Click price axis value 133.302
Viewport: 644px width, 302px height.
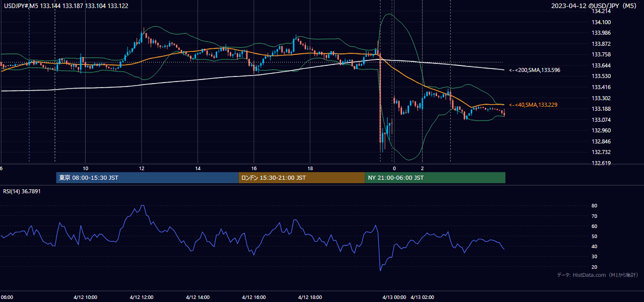click(601, 98)
